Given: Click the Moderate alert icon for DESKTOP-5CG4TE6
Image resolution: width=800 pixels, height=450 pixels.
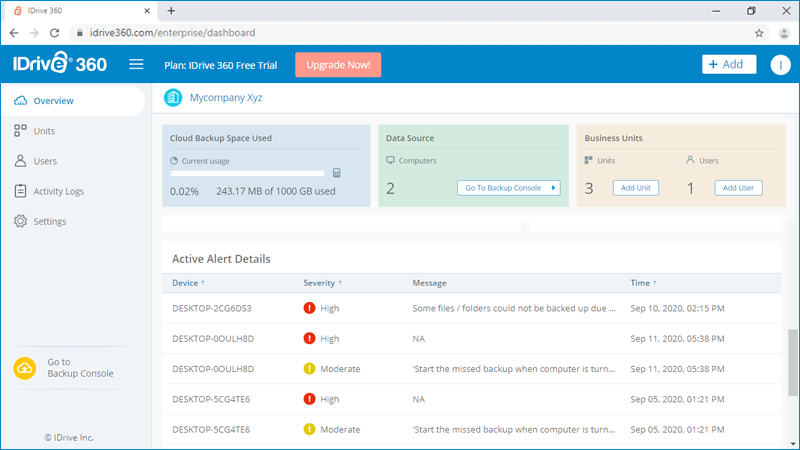Looking at the screenshot, I should pyautogui.click(x=309, y=429).
